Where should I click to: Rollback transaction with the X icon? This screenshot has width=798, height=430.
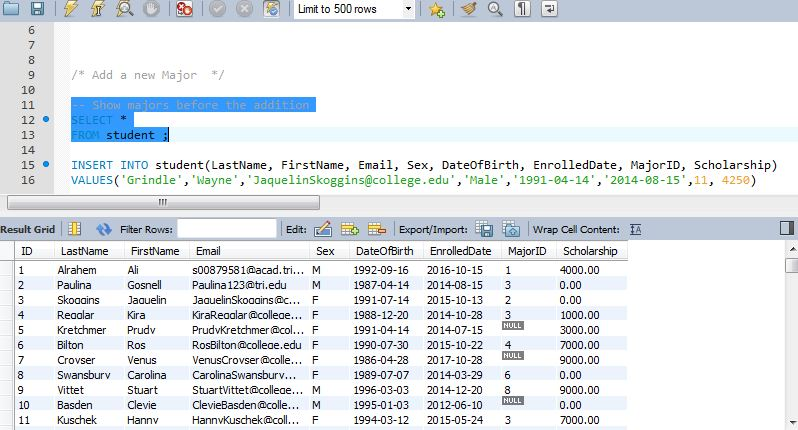(x=244, y=8)
